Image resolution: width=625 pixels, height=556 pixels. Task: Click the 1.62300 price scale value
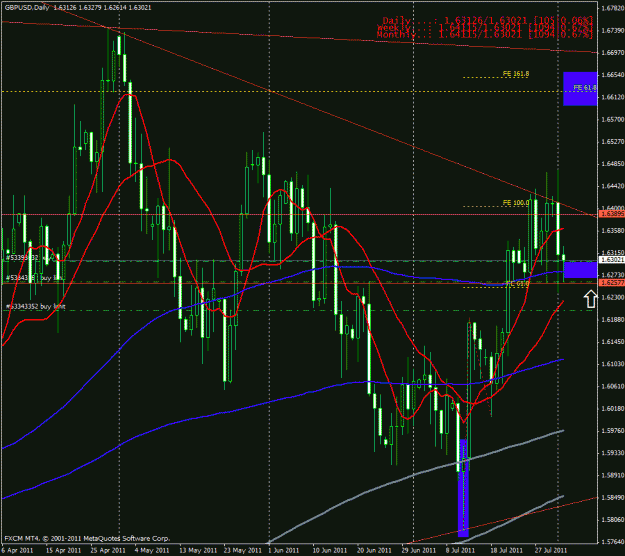click(x=612, y=297)
